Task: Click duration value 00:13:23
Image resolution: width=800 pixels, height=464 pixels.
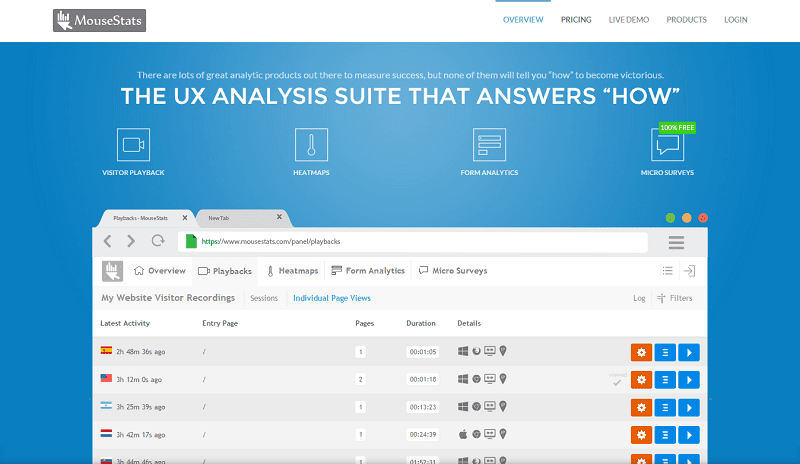Action: click(x=422, y=407)
